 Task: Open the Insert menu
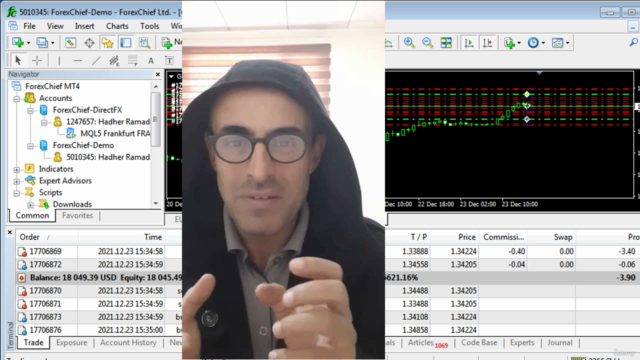(84, 26)
